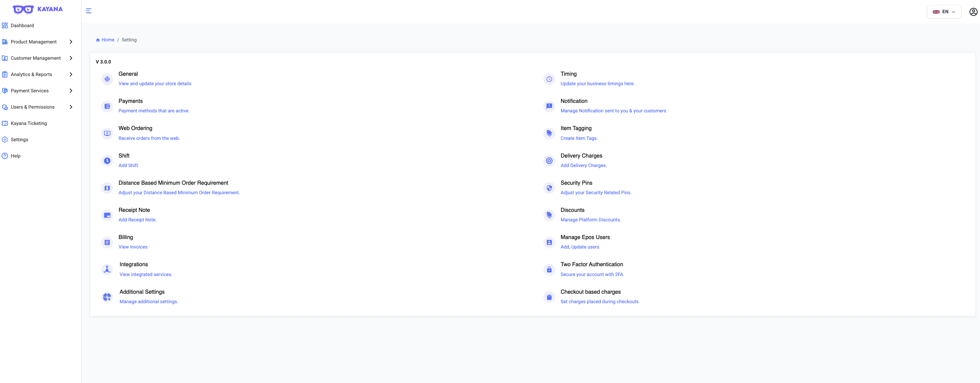Click 'Secure your account with 2FA.' link
Screen dimensions: 980x383
(592, 274)
